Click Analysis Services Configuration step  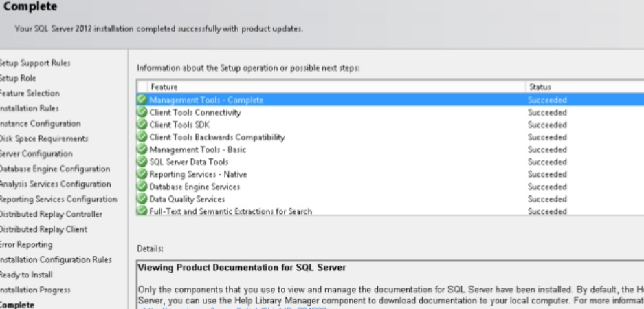tap(55, 184)
